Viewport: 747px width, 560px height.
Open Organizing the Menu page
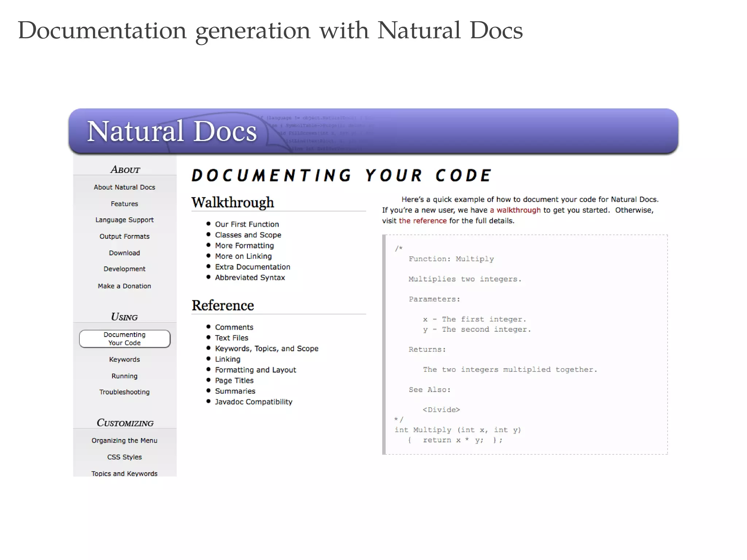pos(124,440)
